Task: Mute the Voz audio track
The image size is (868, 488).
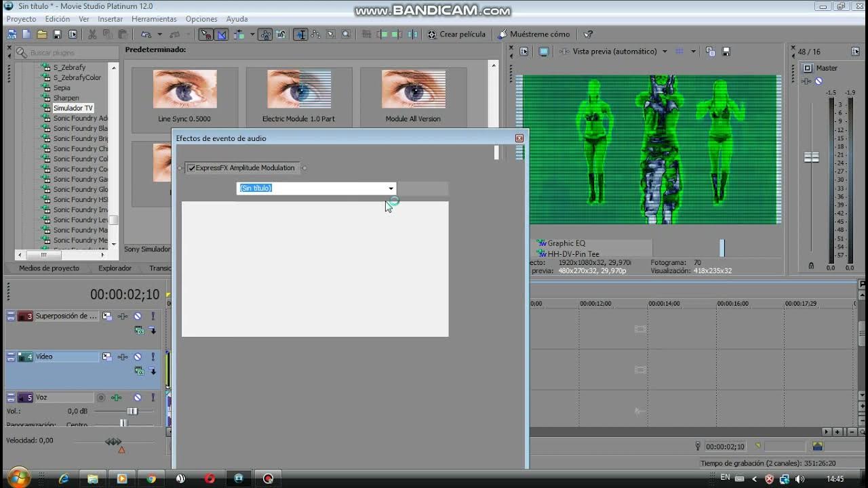Action: (x=138, y=398)
